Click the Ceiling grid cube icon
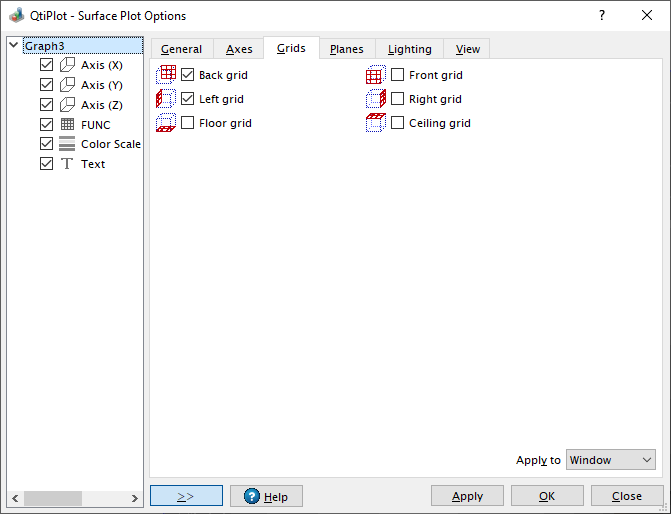 (375, 123)
